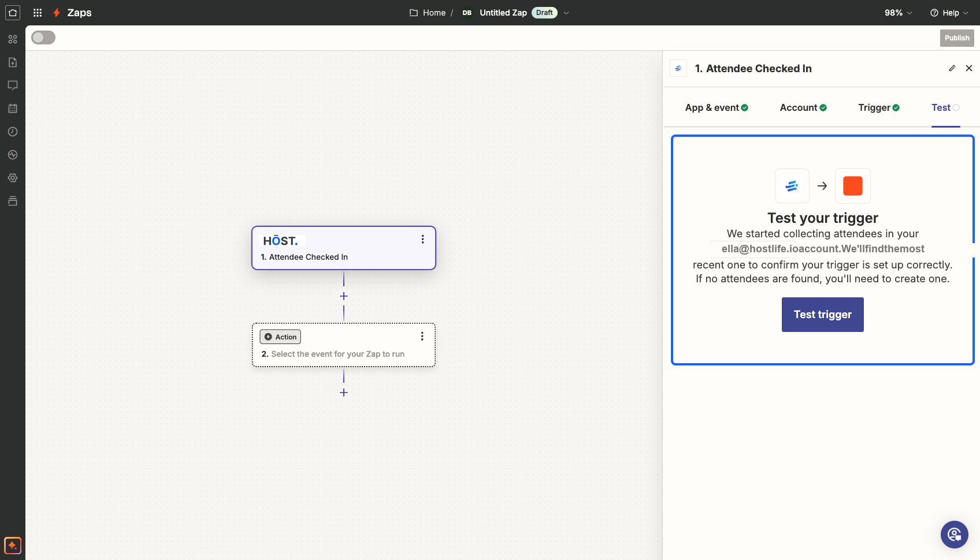Viewport: 980px width, 560px height.
Task: Select the Action step card
Action: coord(344,345)
